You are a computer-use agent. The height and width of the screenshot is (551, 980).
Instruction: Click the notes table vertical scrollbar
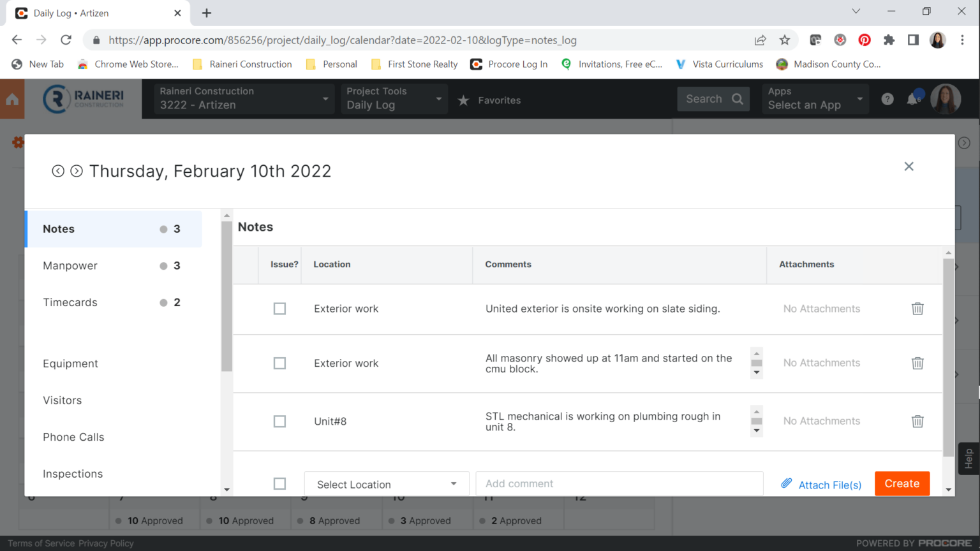click(949, 357)
